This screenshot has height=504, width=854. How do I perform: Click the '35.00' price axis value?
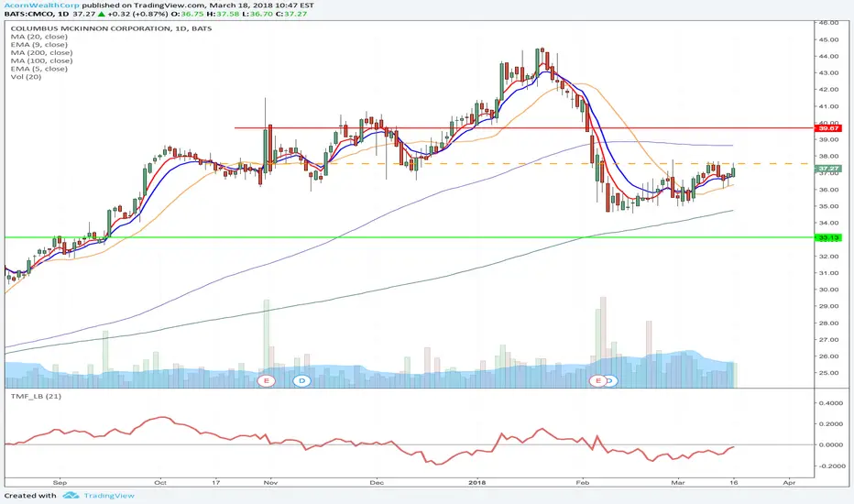(x=829, y=206)
